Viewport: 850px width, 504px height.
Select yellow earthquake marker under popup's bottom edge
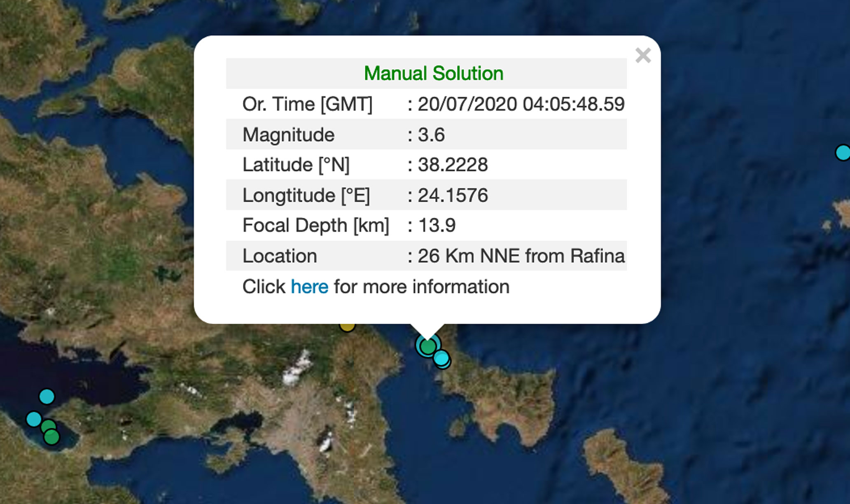point(347,327)
